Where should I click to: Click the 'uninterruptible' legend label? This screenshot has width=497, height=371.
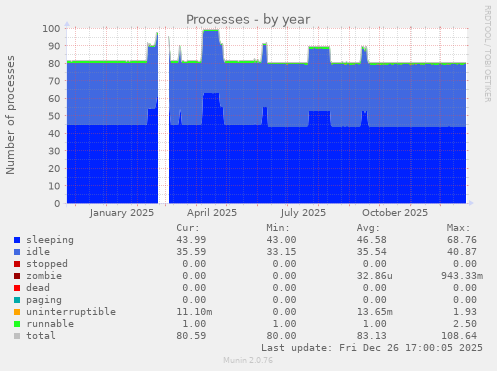click(71, 312)
